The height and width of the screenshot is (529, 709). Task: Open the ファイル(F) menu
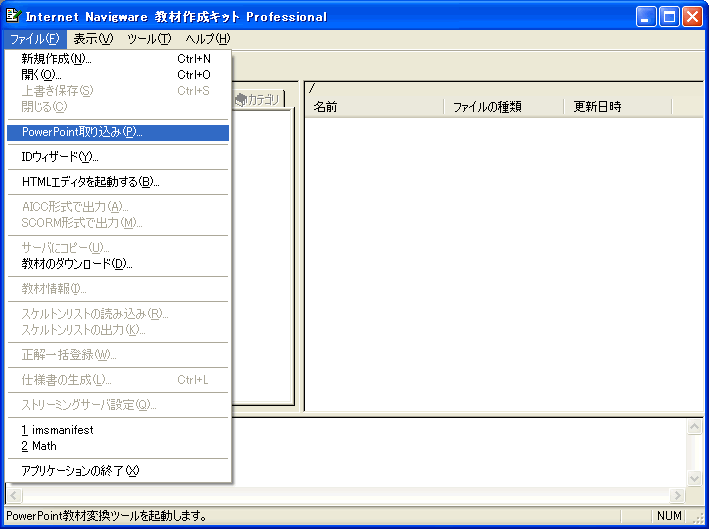tap(35, 39)
